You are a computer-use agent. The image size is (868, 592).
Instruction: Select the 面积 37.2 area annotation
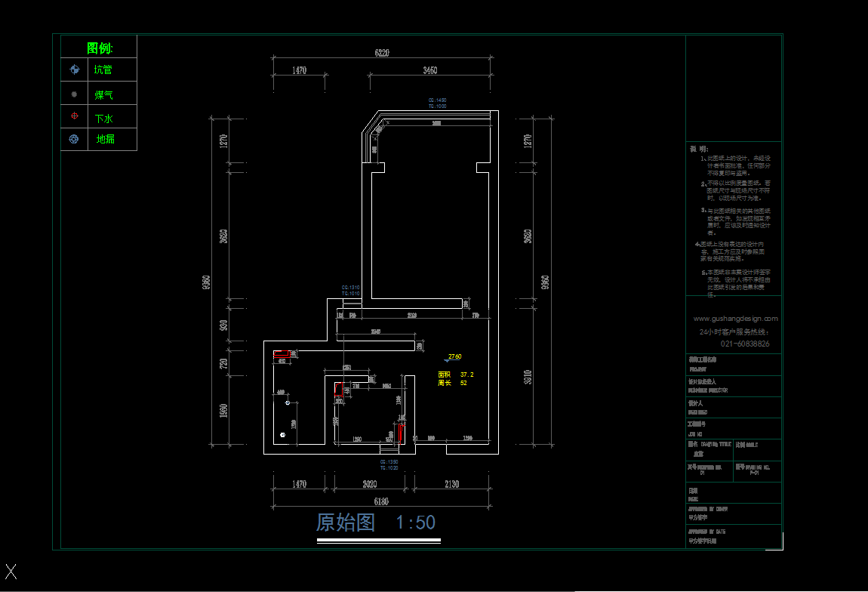(x=456, y=375)
